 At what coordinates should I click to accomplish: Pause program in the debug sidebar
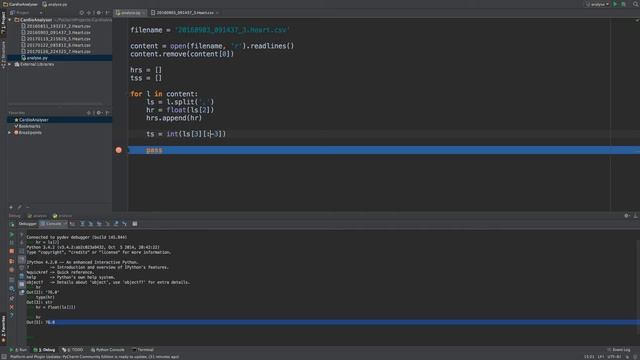tap(11, 242)
